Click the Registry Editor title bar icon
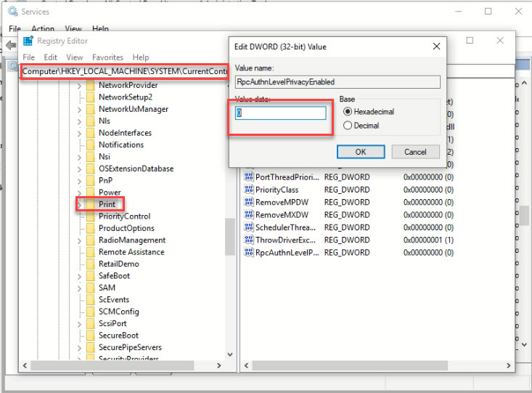The height and width of the screenshot is (393, 532). click(28, 41)
